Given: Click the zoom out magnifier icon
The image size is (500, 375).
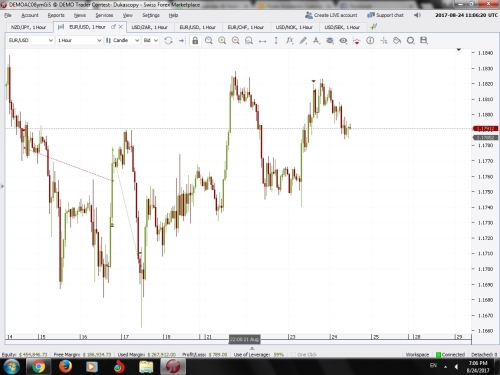Looking at the screenshot, I should (x=235, y=41).
